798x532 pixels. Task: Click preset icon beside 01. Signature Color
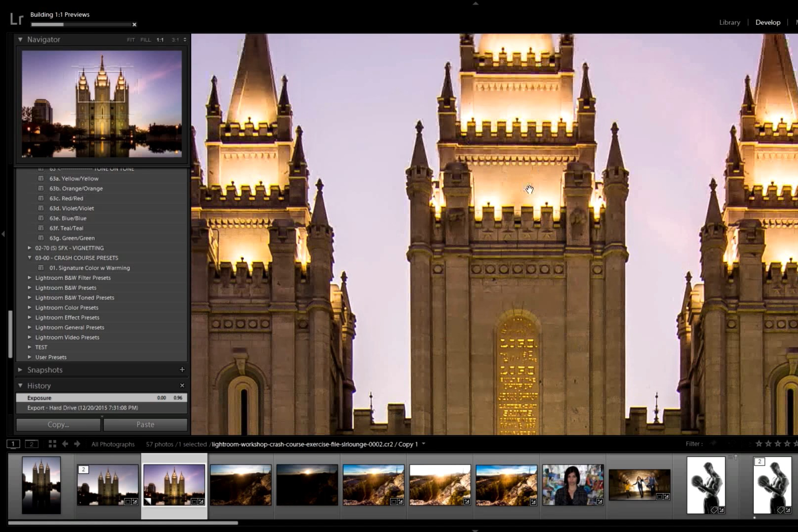point(41,268)
